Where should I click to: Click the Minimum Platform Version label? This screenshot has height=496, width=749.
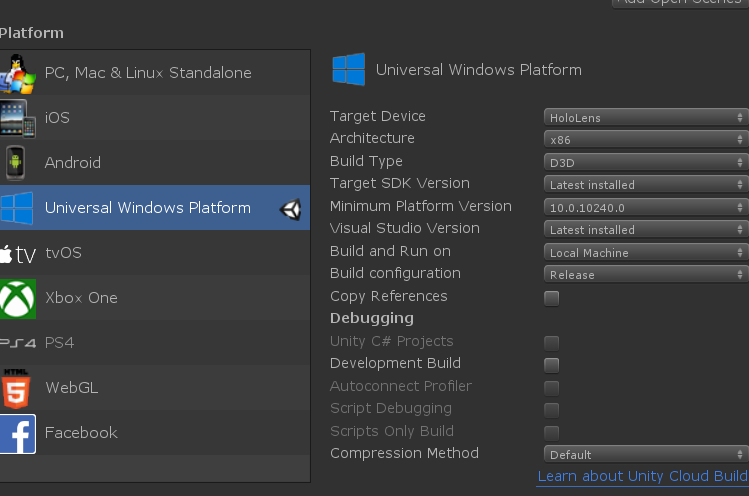(x=420, y=206)
